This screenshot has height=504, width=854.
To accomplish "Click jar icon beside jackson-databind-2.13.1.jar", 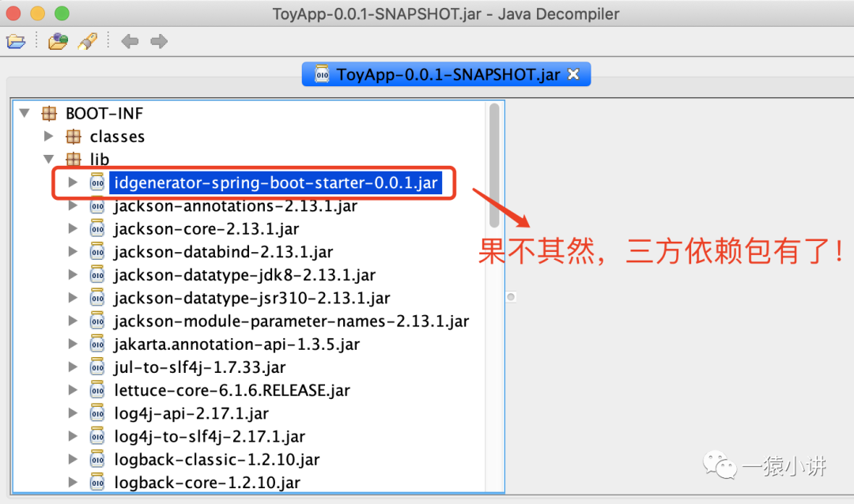I will [x=97, y=251].
